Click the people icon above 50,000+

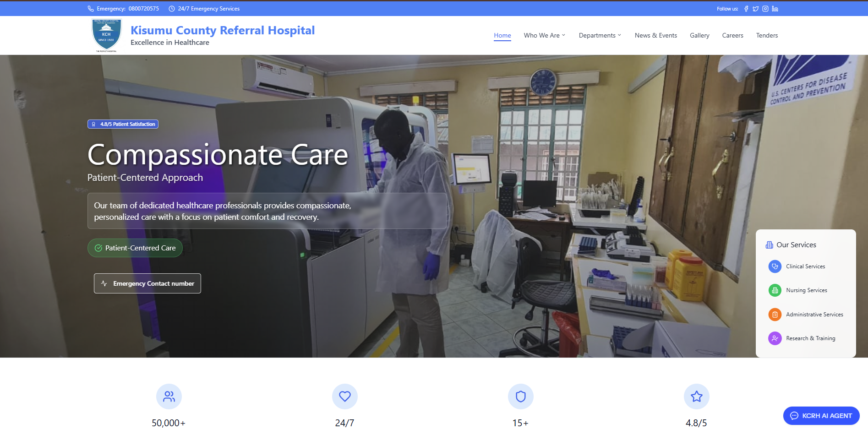[x=169, y=396]
